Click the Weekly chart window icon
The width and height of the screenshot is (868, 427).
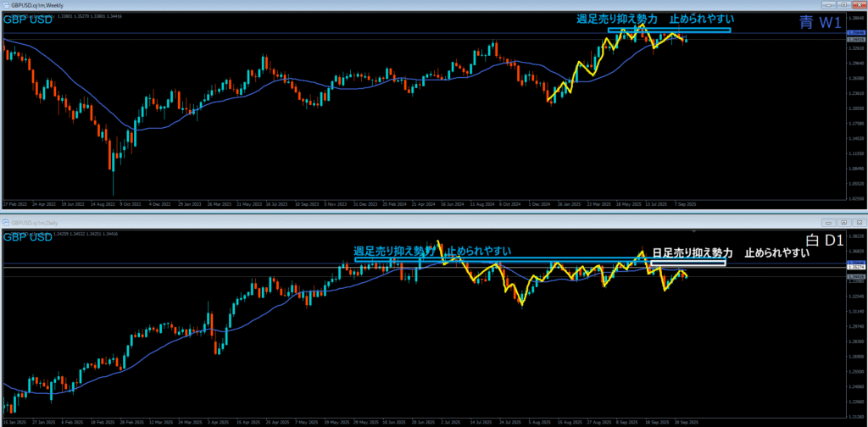5,4
